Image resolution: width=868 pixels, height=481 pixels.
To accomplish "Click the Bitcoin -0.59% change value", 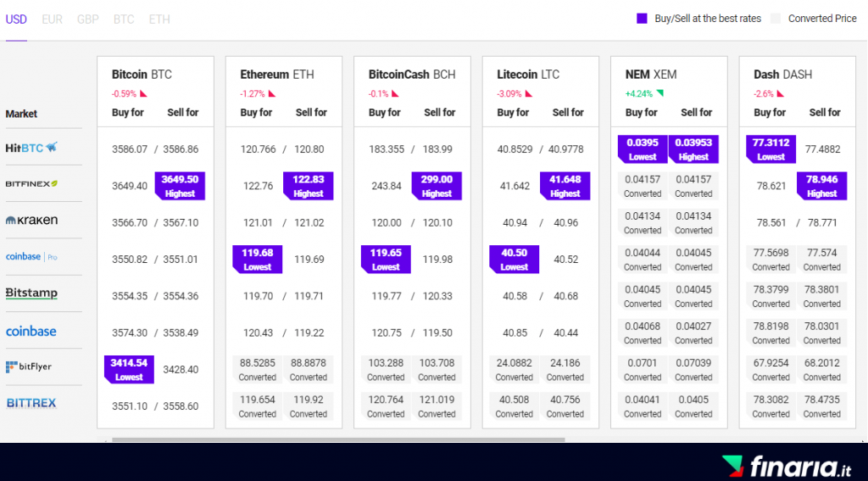I will point(125,93).
